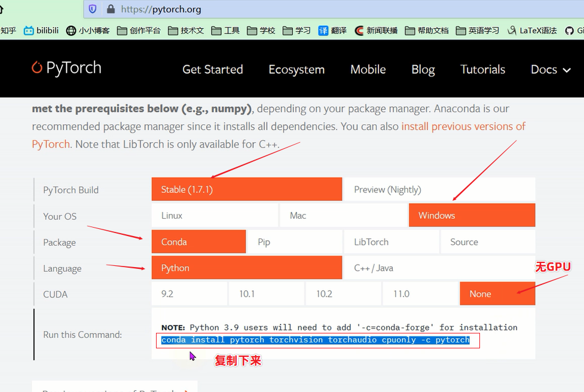Click the pytorch.org address bar

(334, 9)
